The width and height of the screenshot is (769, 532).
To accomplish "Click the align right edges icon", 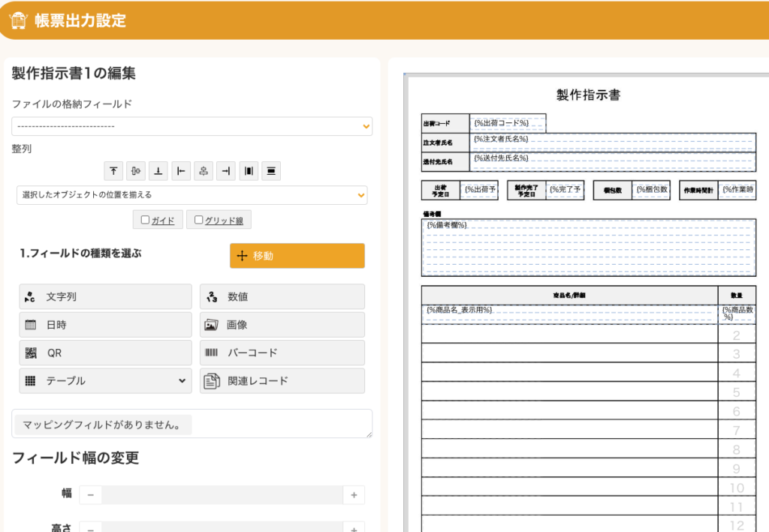I will (226, 171).
